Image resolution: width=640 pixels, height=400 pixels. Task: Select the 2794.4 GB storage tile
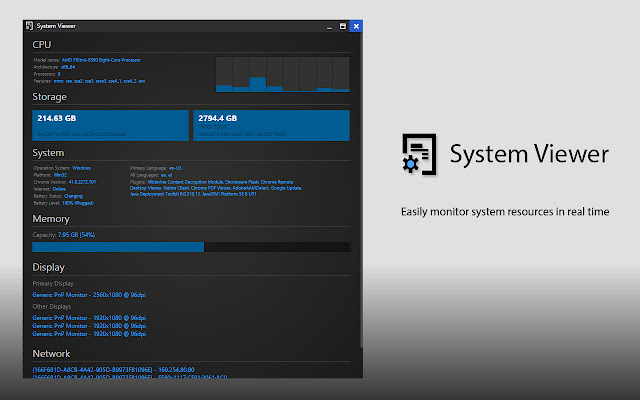(271, 125)
